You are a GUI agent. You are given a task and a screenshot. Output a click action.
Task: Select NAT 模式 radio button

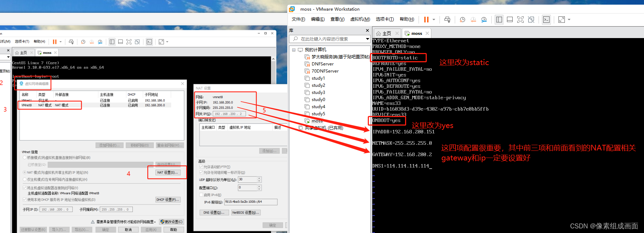[x=24, y=173]
